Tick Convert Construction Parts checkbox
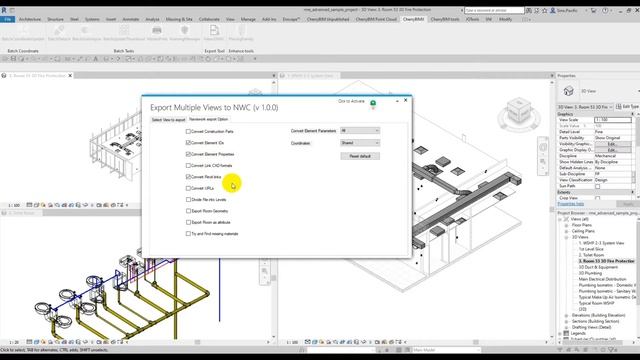Viewport: 640px width, 360px height. click(x=188, y=131)
